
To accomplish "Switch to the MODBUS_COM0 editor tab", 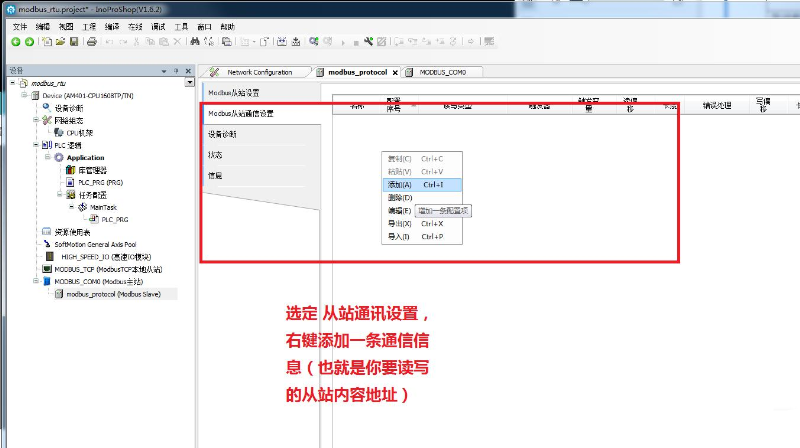I will [x=442, y=72].
